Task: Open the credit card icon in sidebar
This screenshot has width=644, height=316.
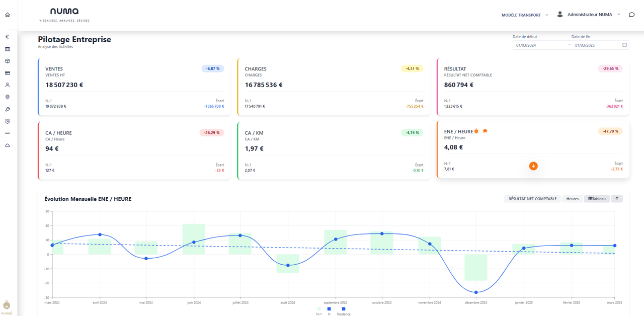Action: (x=8, y=73)
